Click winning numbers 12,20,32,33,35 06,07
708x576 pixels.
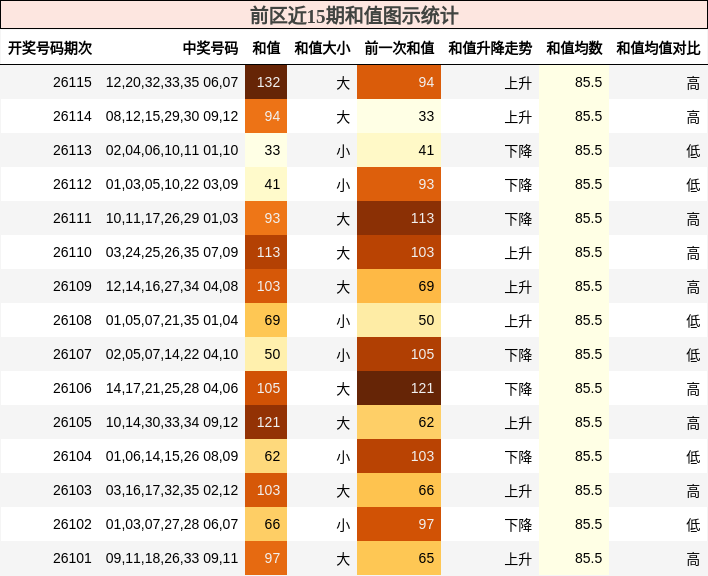pos(172,82)
